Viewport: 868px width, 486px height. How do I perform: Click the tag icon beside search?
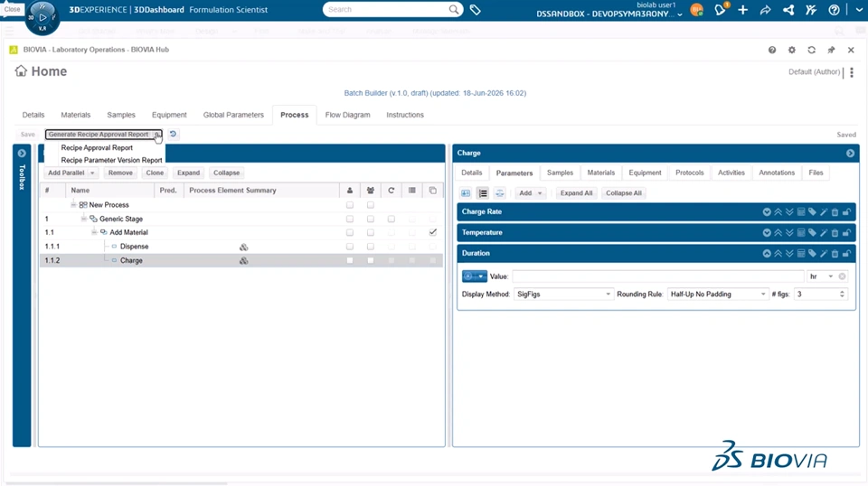pyautogui.click(x=475, y=9)
